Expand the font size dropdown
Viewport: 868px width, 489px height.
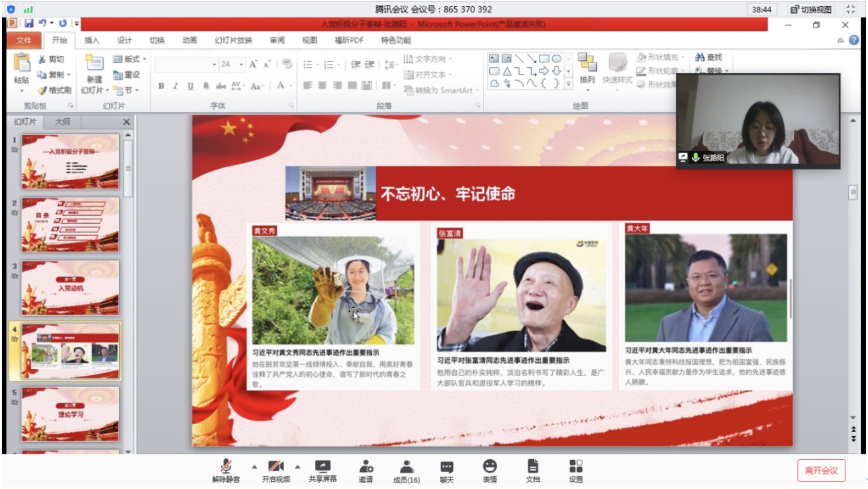(241, 64)
